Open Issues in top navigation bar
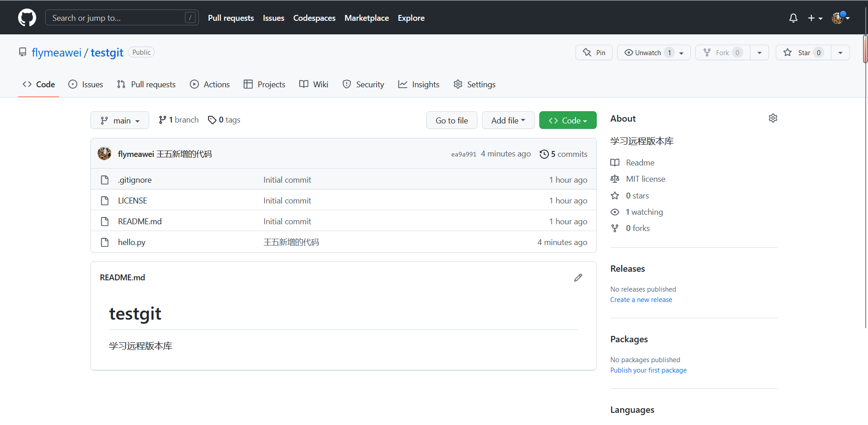 pyautogui.click(x=274, y=18)
